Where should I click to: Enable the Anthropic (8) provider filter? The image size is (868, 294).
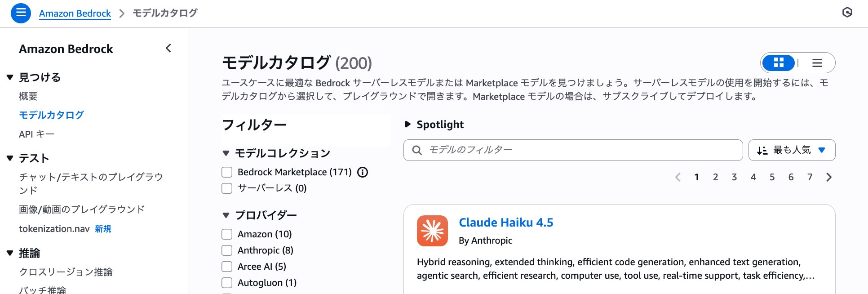click(227, 250)
